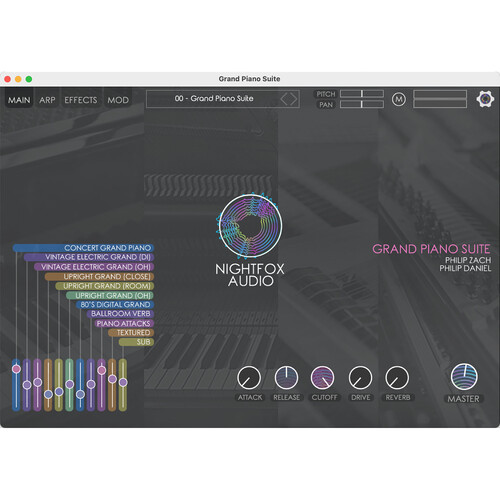Toggle the M button
500x500 pixels.
tap(399, 99)
